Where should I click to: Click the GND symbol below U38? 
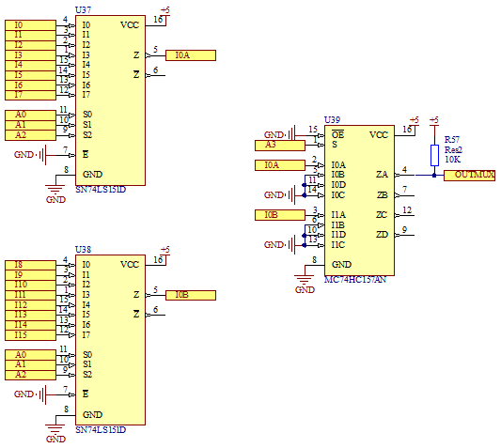point(55,433)
